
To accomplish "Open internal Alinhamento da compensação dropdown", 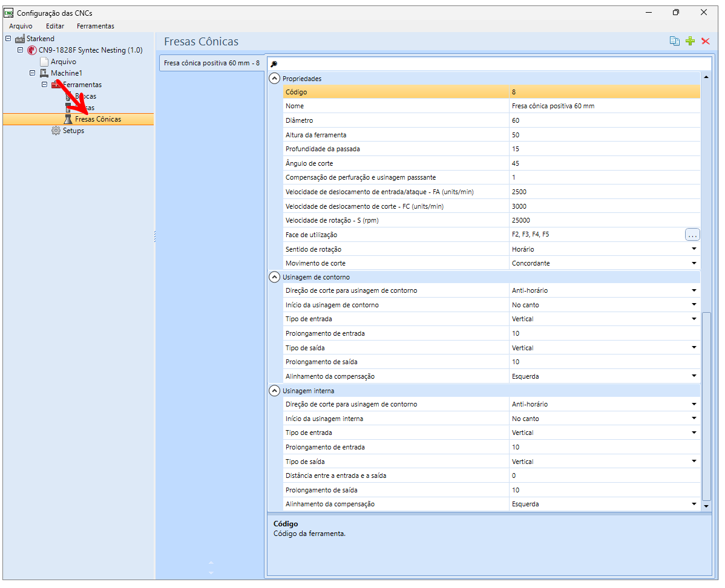I will tap(694, 504).
